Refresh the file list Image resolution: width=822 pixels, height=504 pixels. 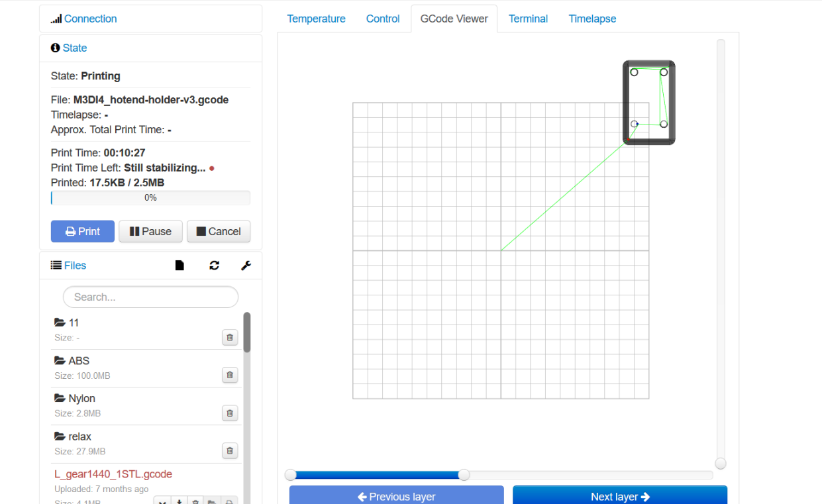(x=214, y=266)
